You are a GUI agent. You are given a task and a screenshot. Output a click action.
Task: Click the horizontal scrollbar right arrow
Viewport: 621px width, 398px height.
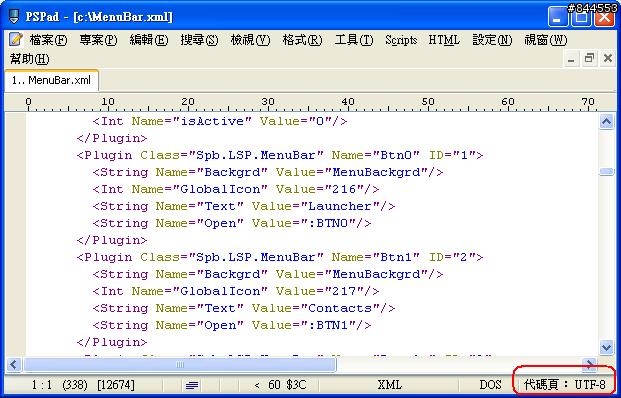click(x=590, y=364)
